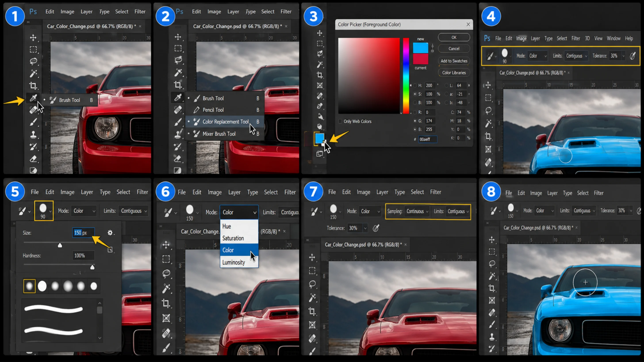
Task: Open the Limits Contiguous dropdown in panel 7
Action: point(458,211)
